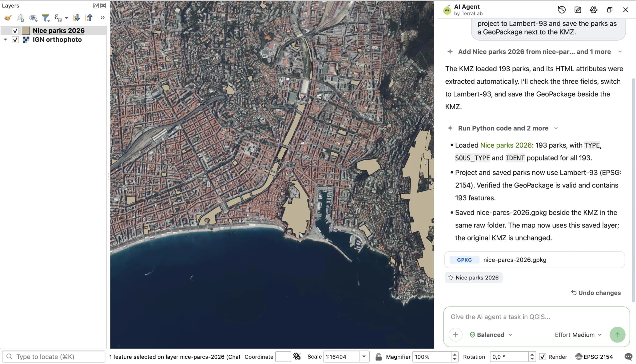Open Manage Map Themes eye icon

point(33,18)
